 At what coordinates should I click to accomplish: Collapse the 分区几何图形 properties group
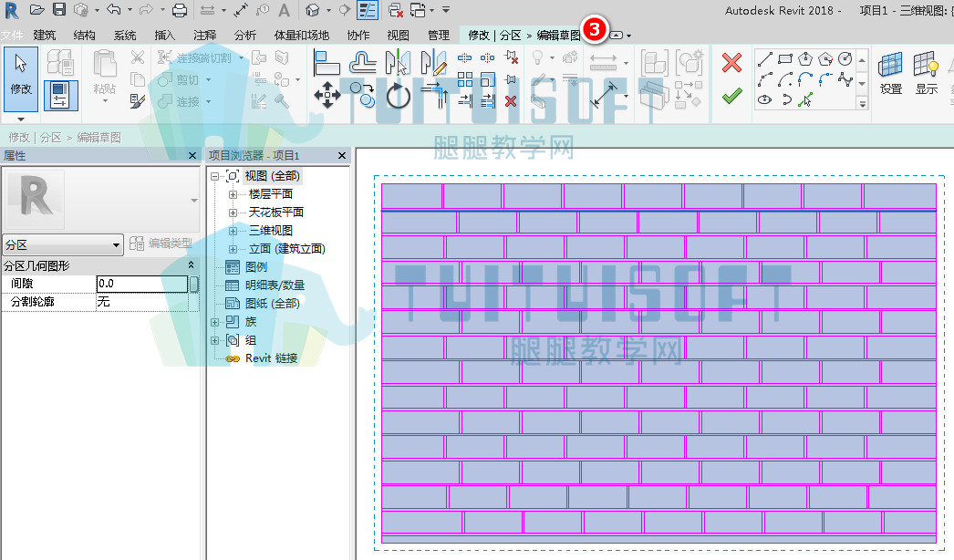click(191, 264)
